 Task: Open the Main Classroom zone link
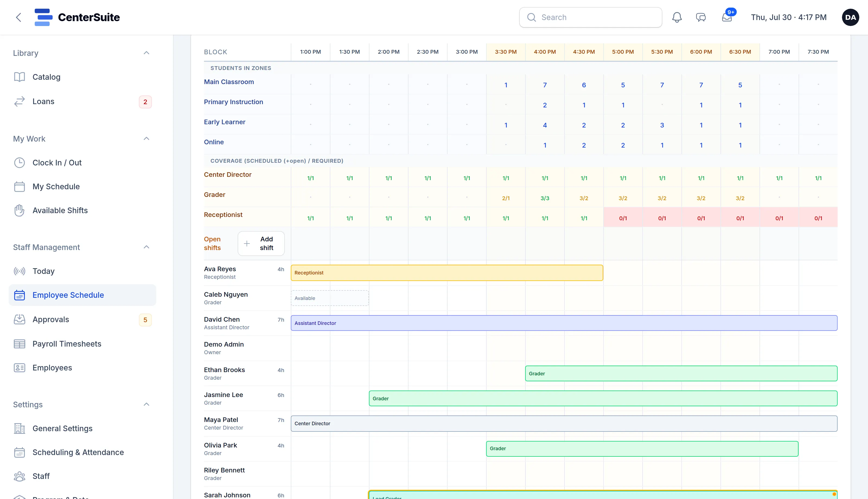(x=229, y=82)
